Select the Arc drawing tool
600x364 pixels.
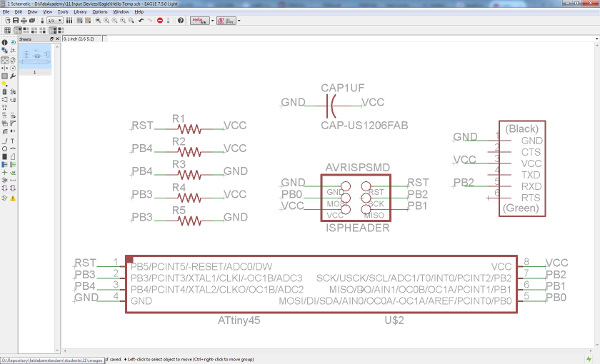point(13,148)
